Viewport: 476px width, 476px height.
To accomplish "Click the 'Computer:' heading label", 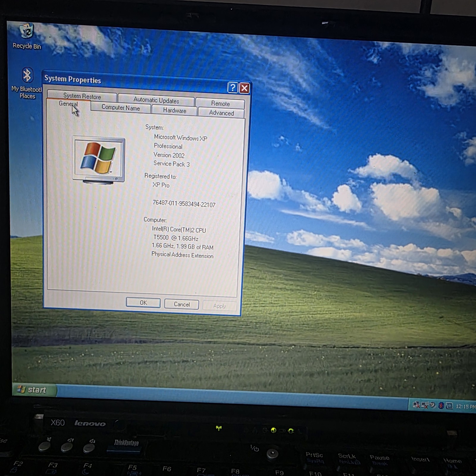I will [x=155, y=220].
